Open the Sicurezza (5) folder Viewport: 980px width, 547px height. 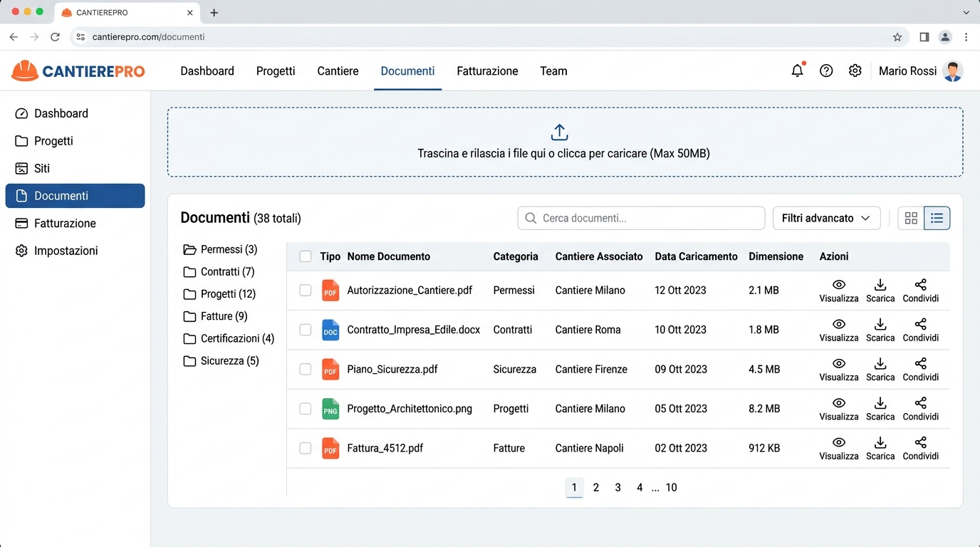click(221, 361)
